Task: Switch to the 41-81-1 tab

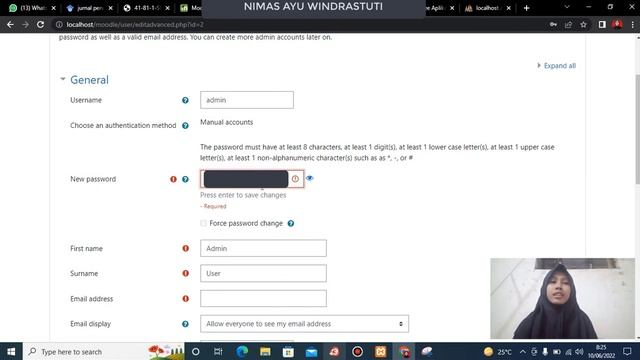Action: 147,8
